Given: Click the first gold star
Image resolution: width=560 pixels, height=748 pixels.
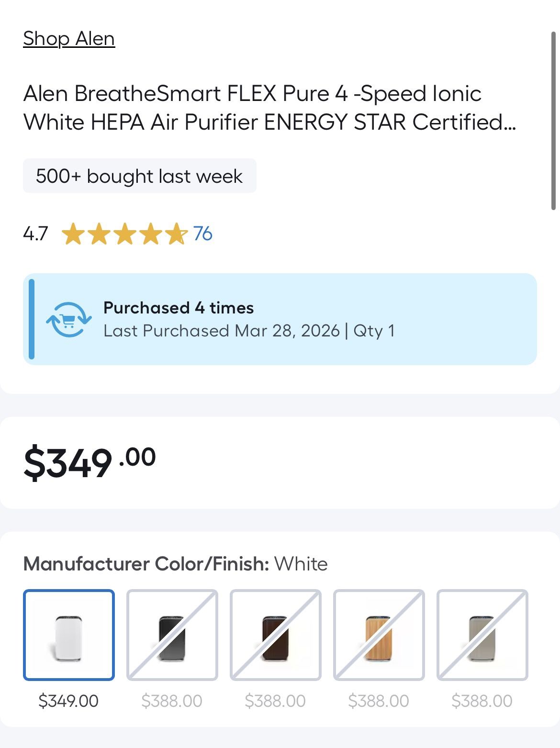Looking at the screenshot, I should tap(73, 234).
